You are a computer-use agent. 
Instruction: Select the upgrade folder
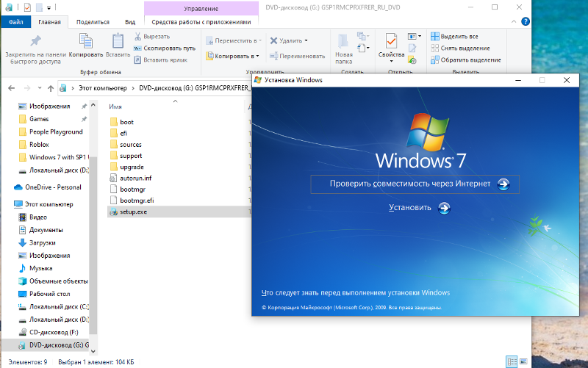point(132,167)
